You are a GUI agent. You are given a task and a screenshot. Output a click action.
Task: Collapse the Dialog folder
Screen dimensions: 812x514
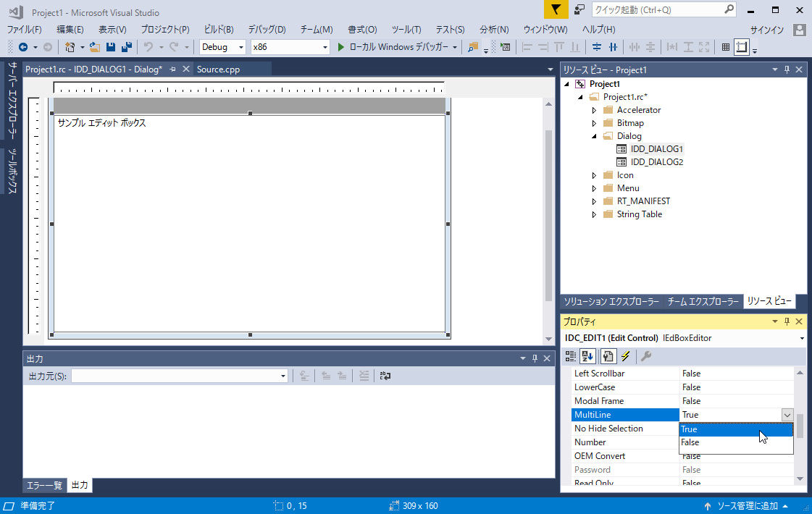(594, 136)
